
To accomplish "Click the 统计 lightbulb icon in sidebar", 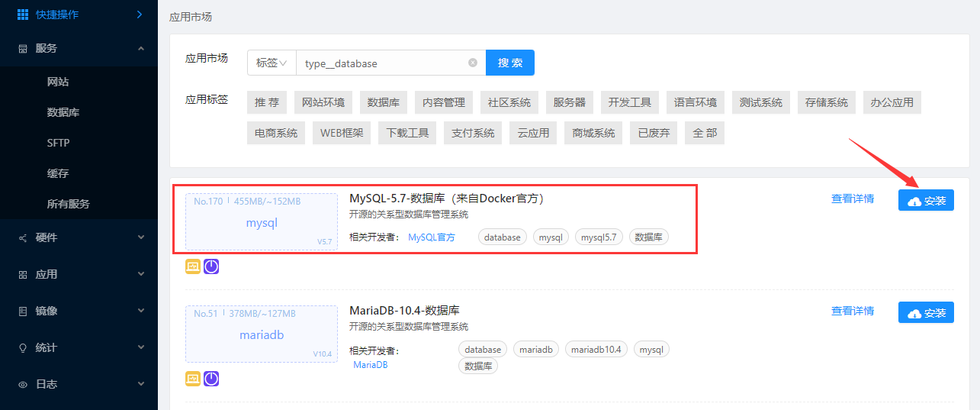I will click(x=23, y=347).
